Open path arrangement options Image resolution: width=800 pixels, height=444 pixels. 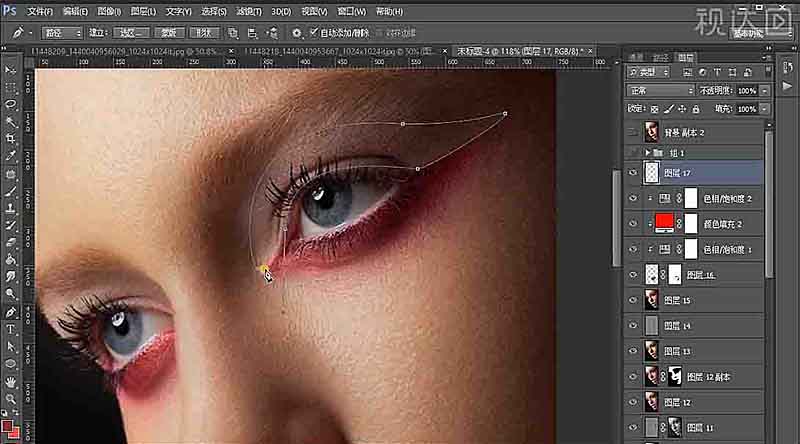pyautogui.click(x=272, y=33)
